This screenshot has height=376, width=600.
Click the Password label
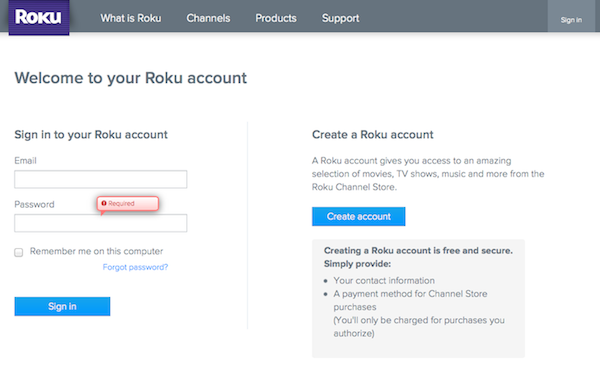[x=34, y=204]
